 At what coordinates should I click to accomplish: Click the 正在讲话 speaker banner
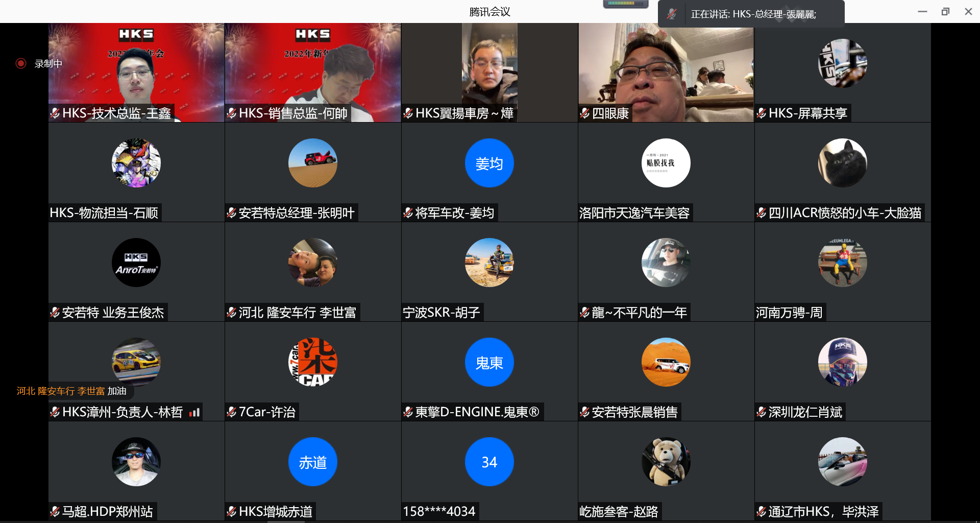(x=753, y=14)
